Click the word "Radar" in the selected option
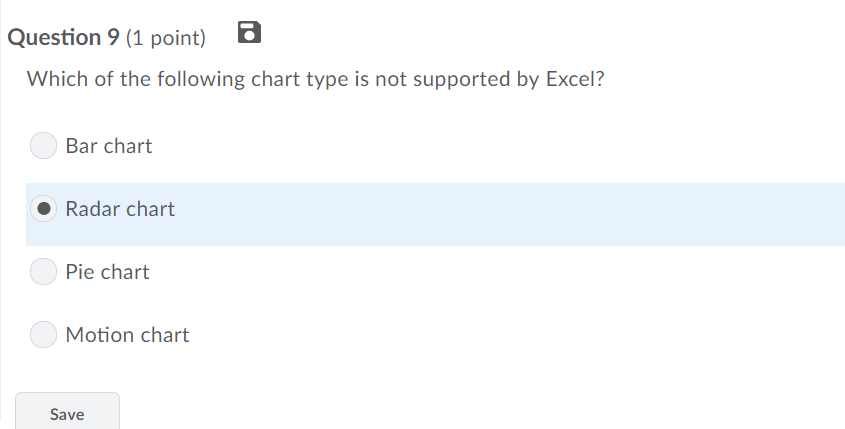This screenshot has height=429, width=845. [93, 209]
